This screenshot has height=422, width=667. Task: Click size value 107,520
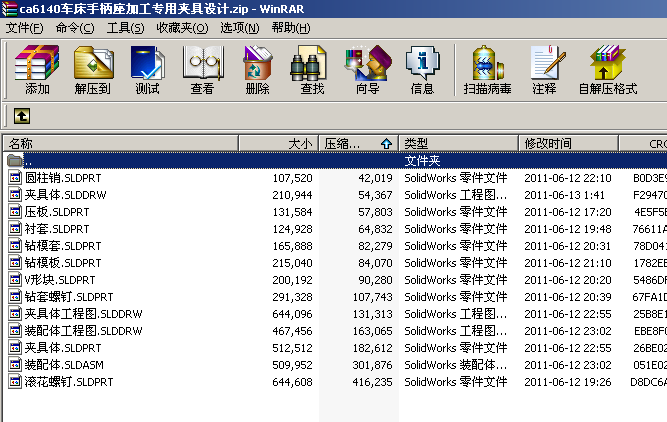tap(292, 178)
